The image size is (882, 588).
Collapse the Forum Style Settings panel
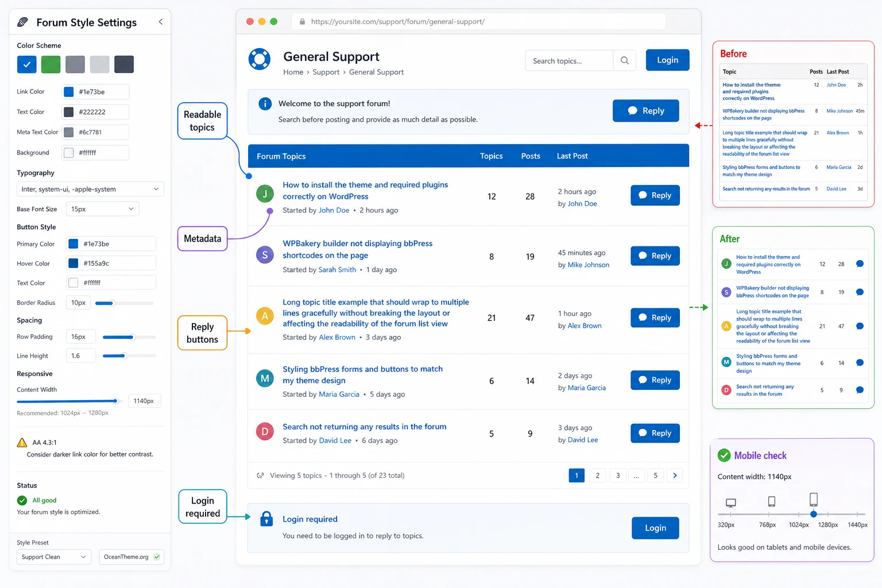click(160, 22)
